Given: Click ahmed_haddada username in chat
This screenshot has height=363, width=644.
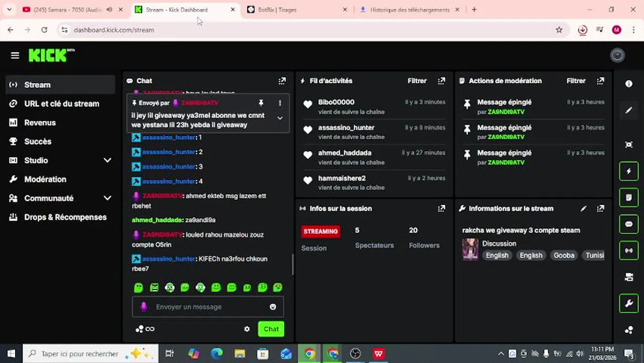Looking at the screenshot, I should tap(157, 220).
